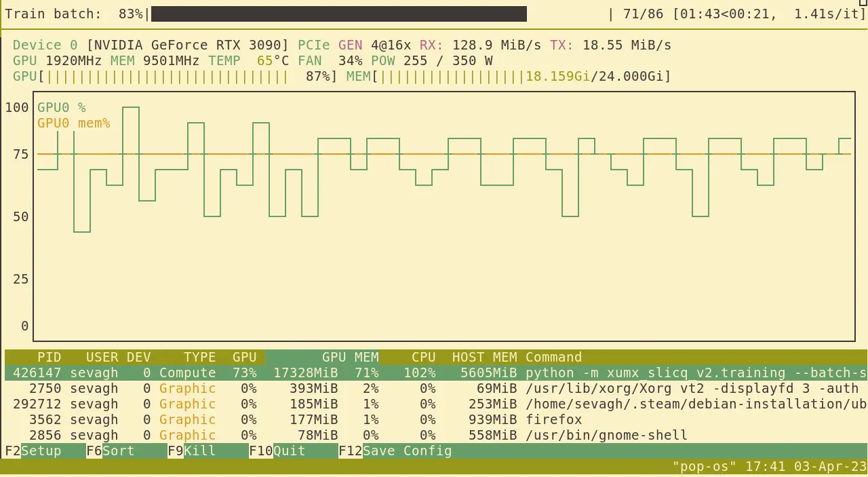Click the F2 Setup function key
Screen dimensions: 868x477
pyautogui.click(x=41, y=451)
